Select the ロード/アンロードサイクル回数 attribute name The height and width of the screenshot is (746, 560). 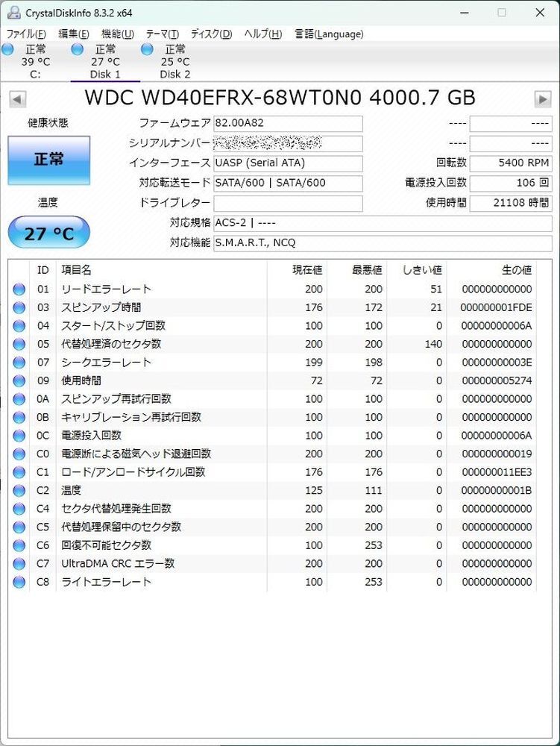tap(133, 472)
